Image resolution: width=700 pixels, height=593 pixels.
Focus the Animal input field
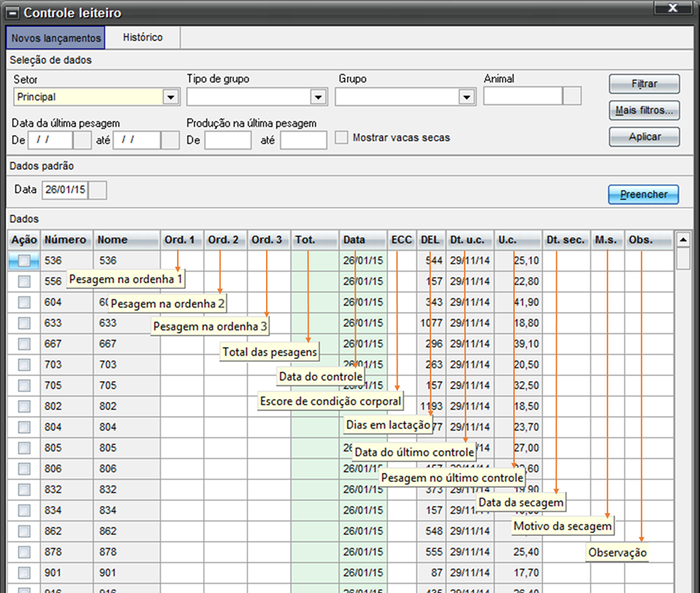coord(523,96)
